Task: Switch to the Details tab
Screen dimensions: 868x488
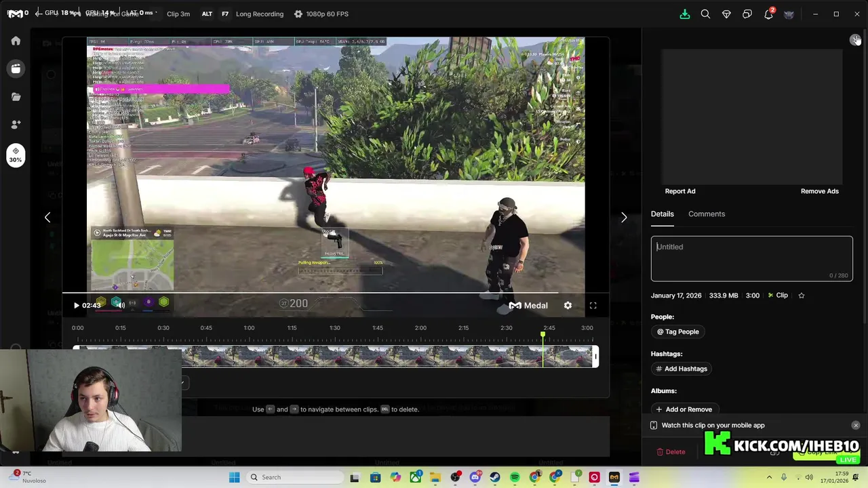Action: pos(663,214)
